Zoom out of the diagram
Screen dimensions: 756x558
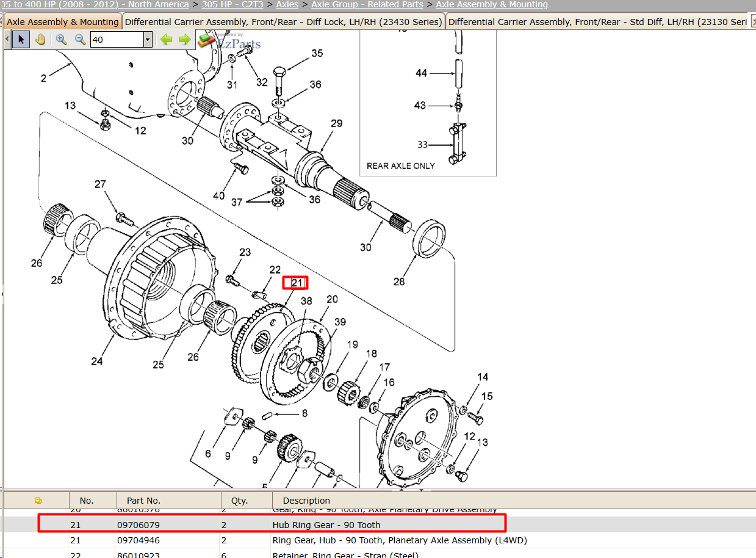[x=80, y=40]
